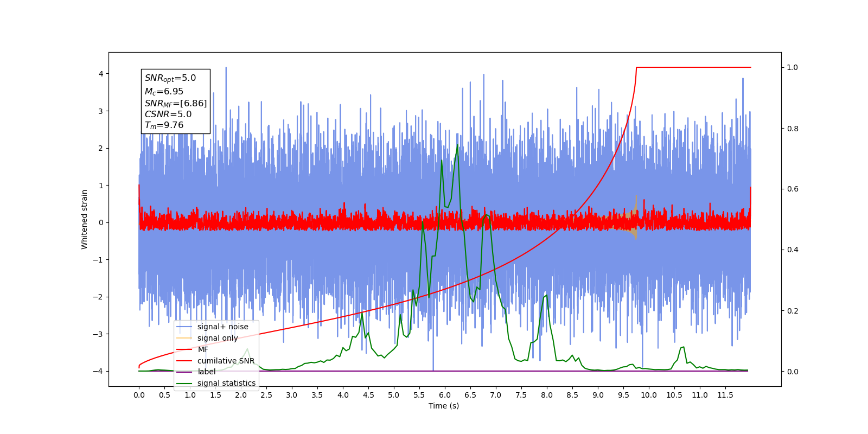Click left y-axis tick label −3

coord(98,334)
